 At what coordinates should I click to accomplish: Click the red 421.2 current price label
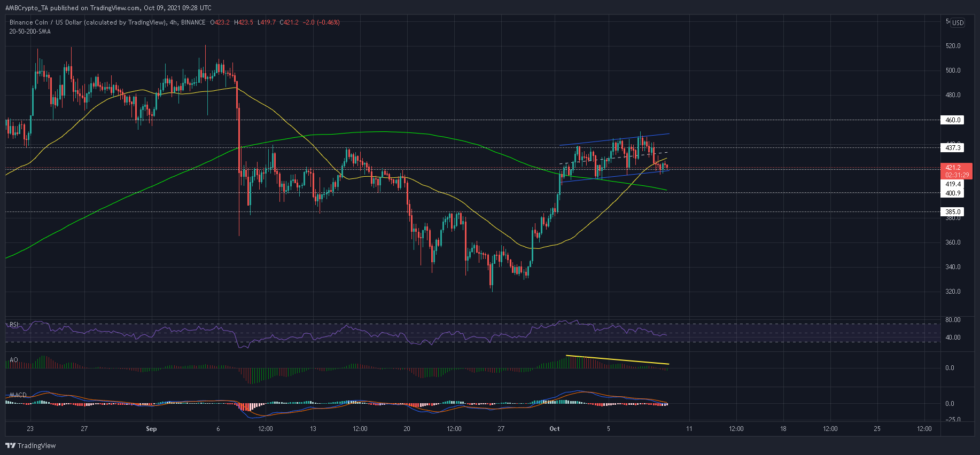coord(953,168)
